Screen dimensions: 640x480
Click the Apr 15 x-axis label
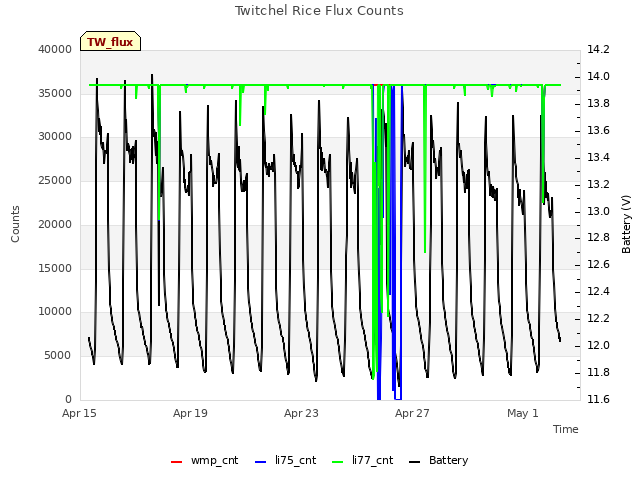[79, 413]
